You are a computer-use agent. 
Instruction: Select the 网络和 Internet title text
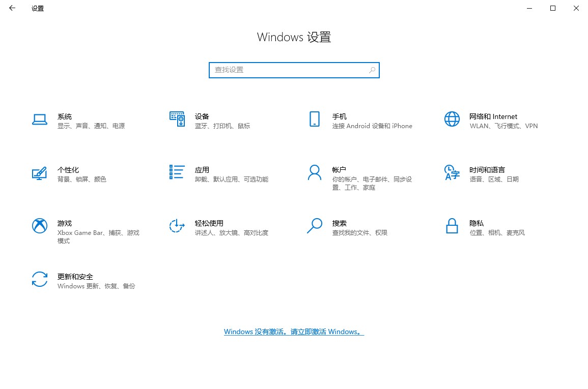(493, 116)
